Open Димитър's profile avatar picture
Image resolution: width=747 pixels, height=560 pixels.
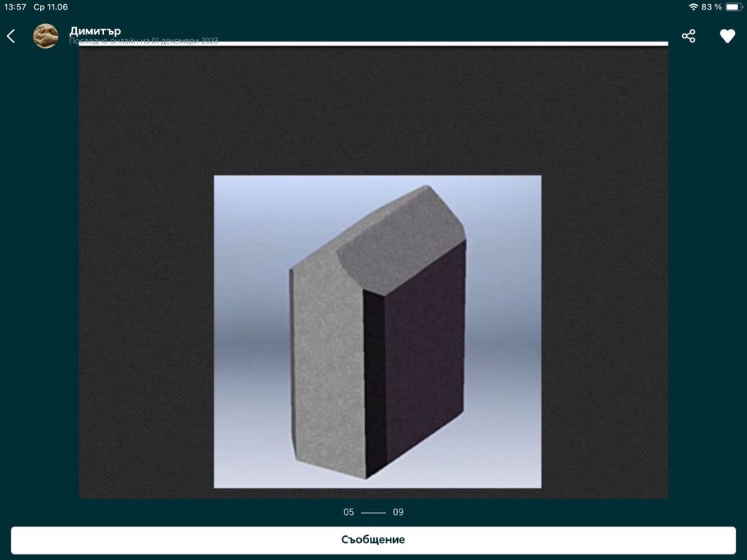pos(46,36)
